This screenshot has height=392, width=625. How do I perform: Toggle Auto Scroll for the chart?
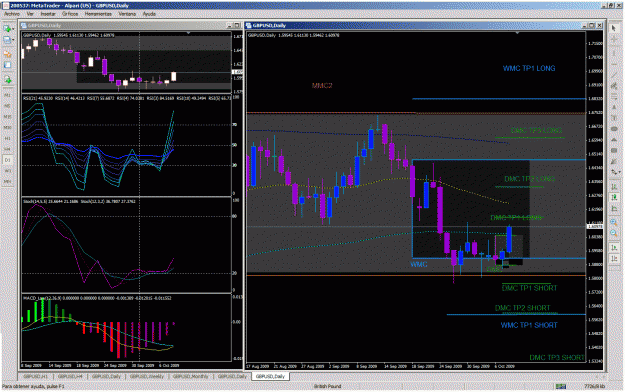click(x=614, y=248)
